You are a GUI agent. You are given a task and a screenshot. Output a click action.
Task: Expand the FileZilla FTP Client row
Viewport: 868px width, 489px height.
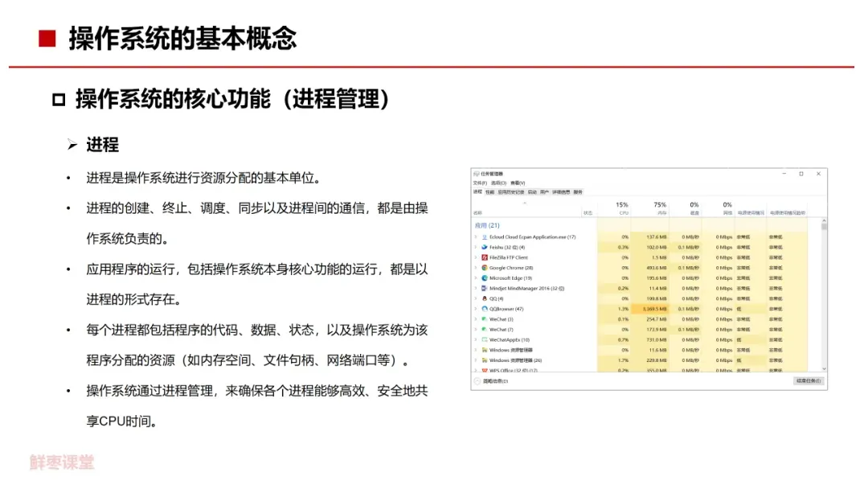coord(476,257)
